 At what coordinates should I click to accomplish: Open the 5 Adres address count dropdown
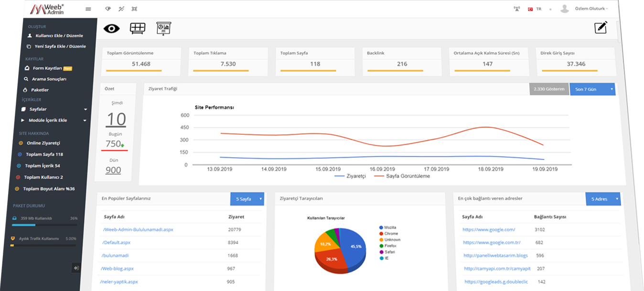pyautogui.click(x=602, y=199)
